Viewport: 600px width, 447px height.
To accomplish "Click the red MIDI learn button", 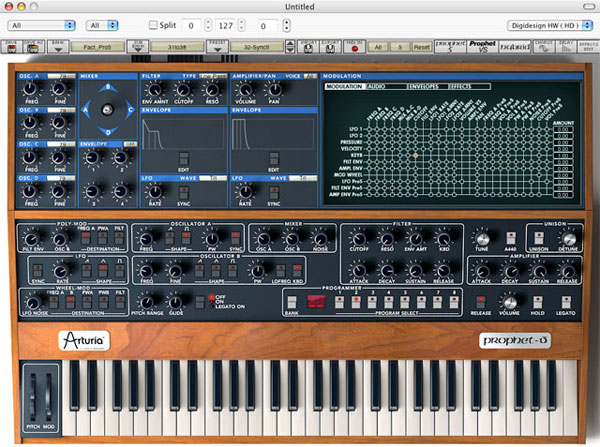I will 354,47.
